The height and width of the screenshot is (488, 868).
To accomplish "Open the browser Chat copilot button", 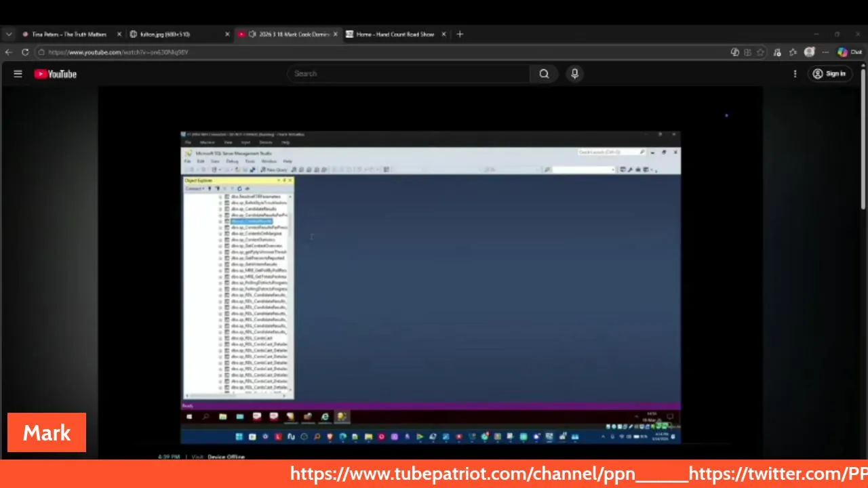I will click(x=849, y=52).
